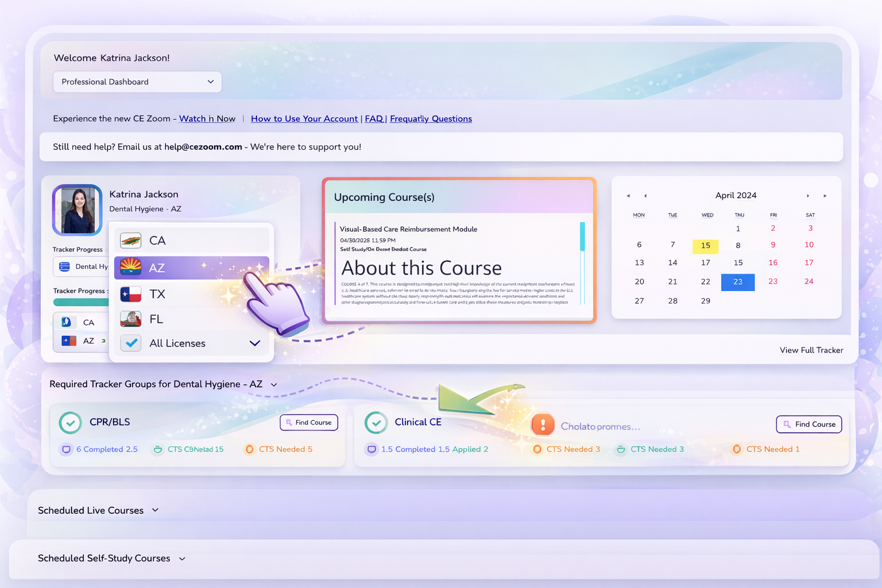Screen dimensions: 882x588
Task: Click the April 2024 calendar heading
Action: 736,195
